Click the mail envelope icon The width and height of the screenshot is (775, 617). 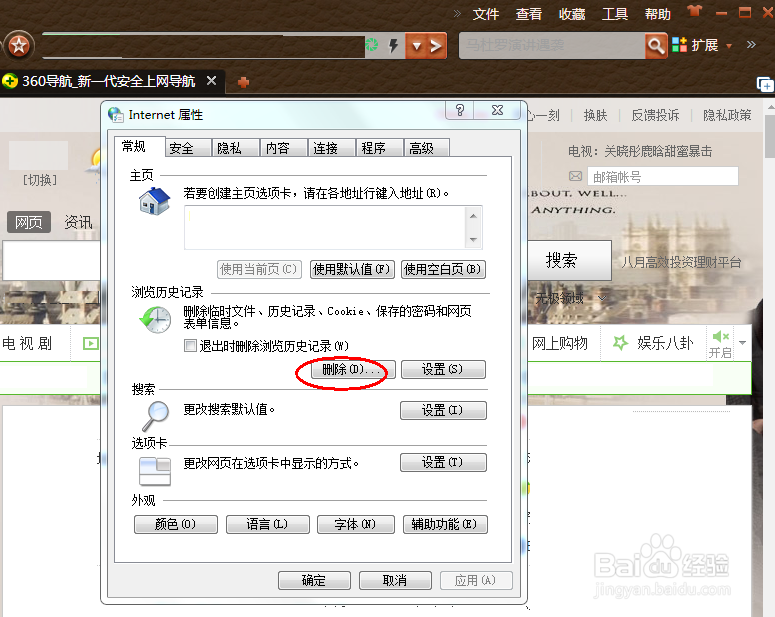tap(575, 176)
